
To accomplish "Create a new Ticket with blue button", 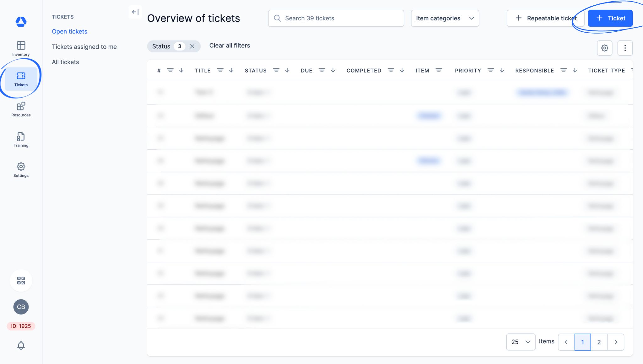I will (610, 18).
